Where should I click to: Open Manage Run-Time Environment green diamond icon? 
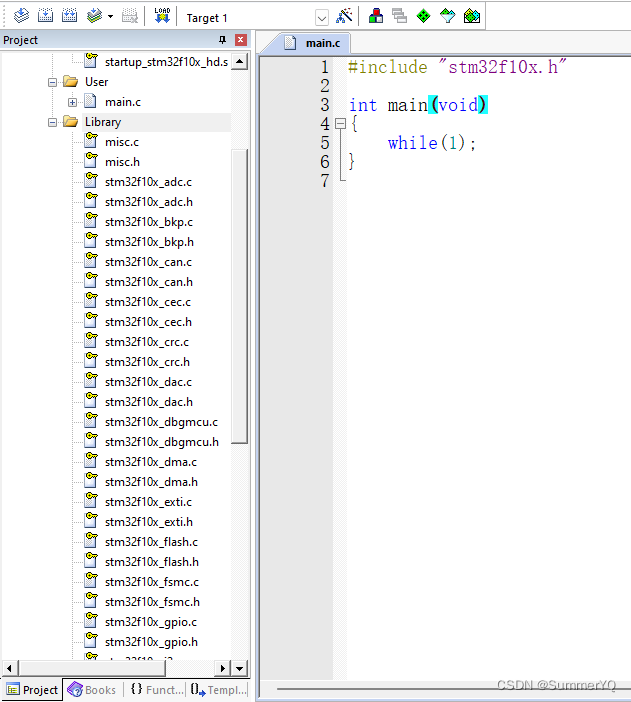click(x=423, y=16)
